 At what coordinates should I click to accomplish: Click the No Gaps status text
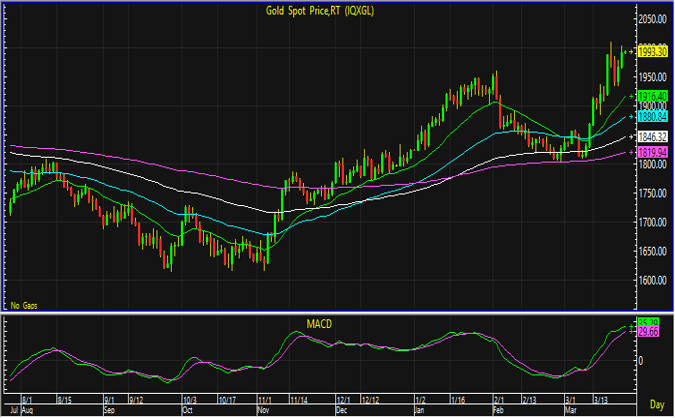click(x=27, y=303)
